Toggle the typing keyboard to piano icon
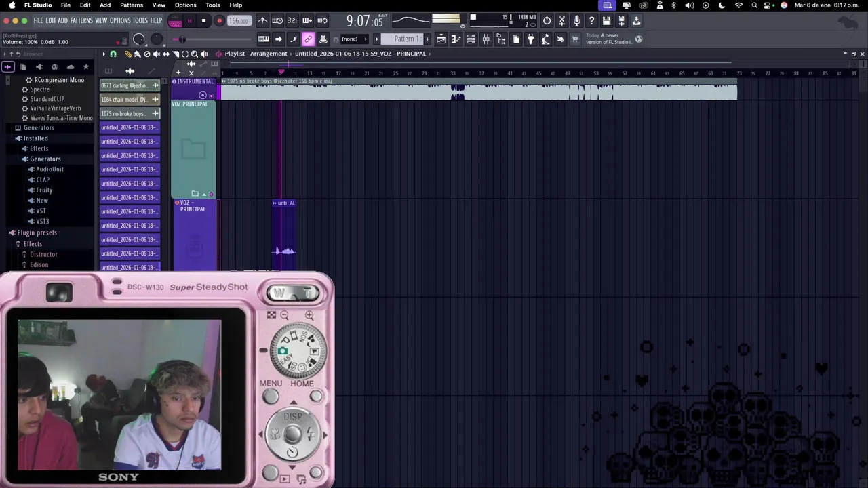868x488 pixels. pos(263,39)
